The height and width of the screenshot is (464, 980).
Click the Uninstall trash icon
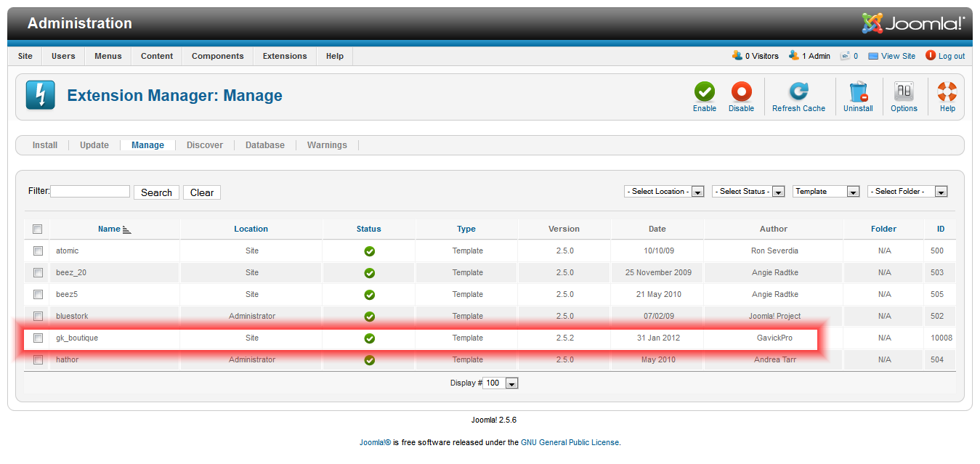(x=858, y=91)
